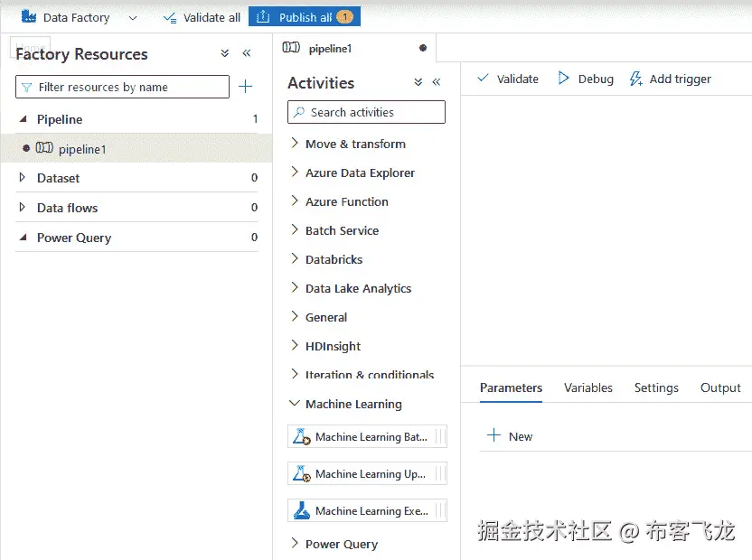Click the Machine Learning Batch flask icon
The width and height of the screenshot is (752, 560).
pyautogui.click(x=302, y=437)
